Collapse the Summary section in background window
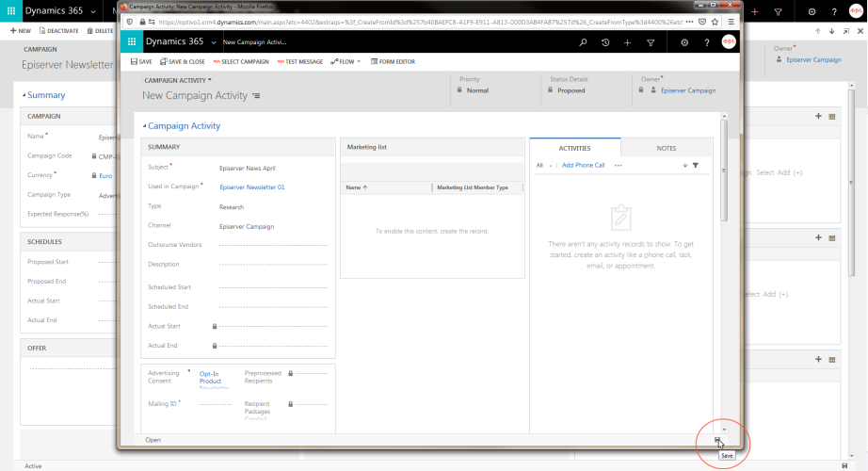This screenshot has width=868, height=471. (x=24, y=95)
